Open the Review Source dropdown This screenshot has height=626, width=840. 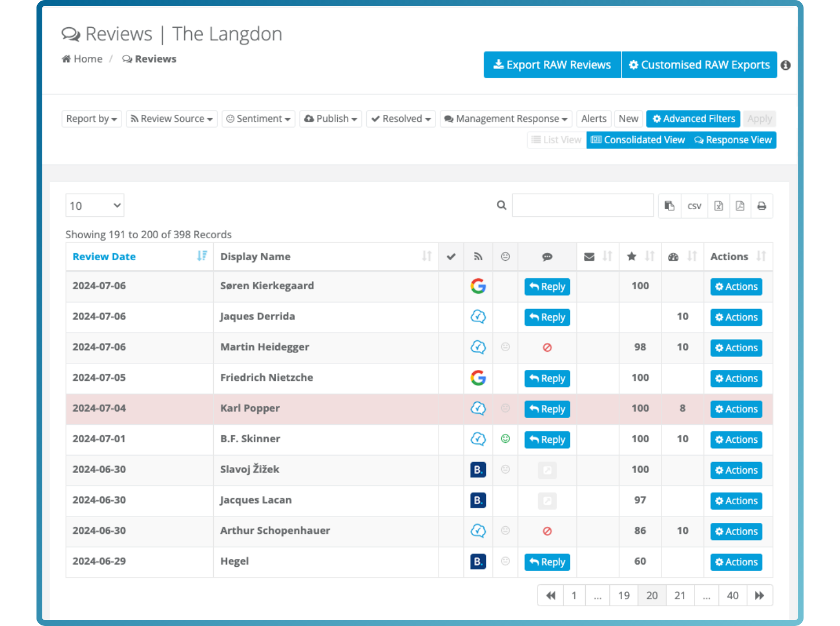[x=171, y=119]
